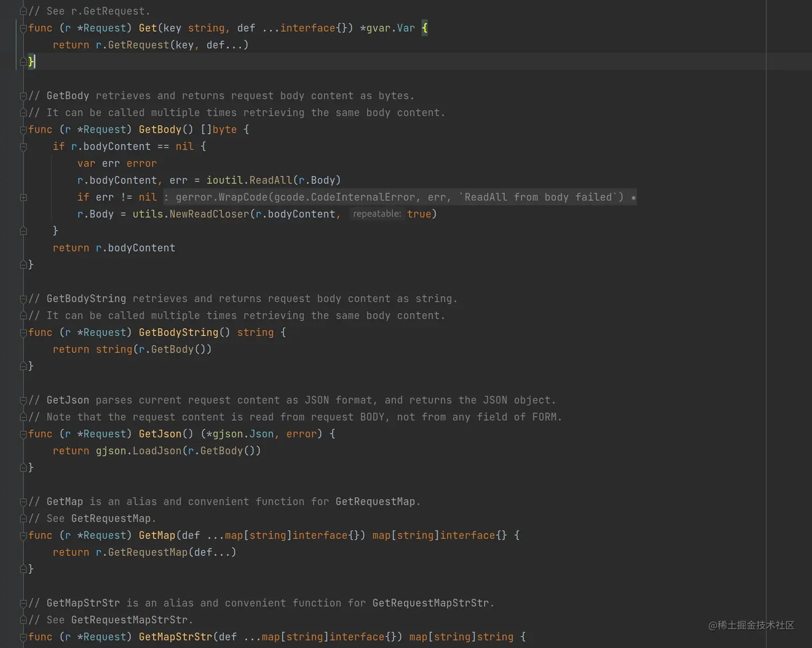This screenshot has height=648, width=812.
Task: Click the '[]byte' return type
Action: (x=219, y=129)
